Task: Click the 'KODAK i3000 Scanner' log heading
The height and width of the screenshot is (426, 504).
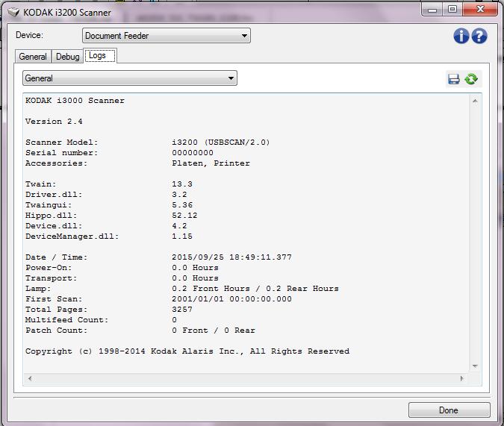Action: (x=75, y=101)
